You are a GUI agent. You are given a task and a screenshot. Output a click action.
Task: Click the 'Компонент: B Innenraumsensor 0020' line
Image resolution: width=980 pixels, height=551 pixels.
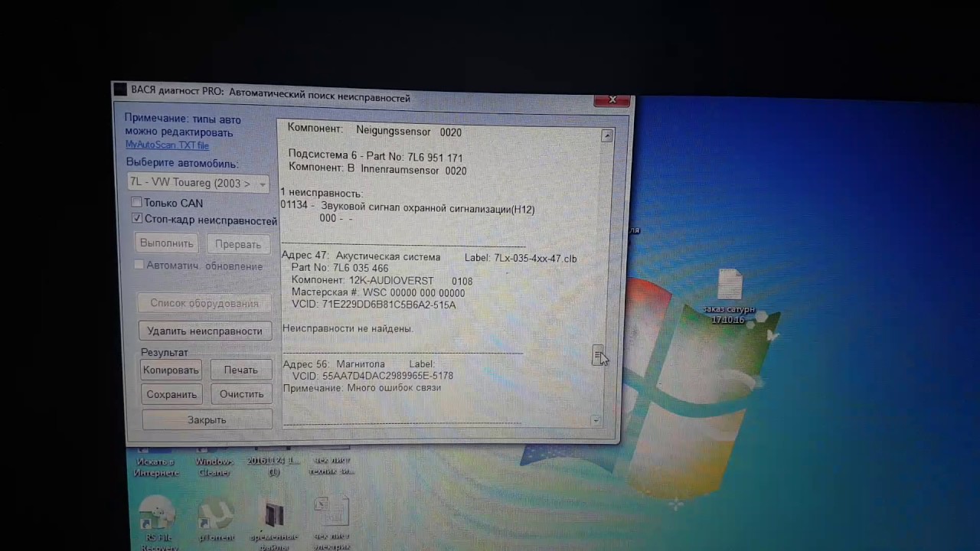[x=377, y=170]
